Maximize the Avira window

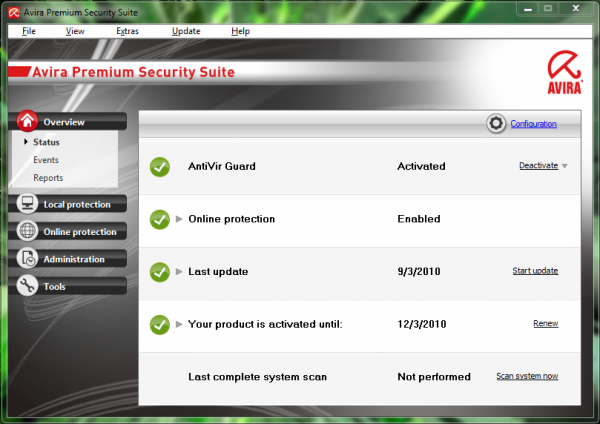(x=548, y=8)
